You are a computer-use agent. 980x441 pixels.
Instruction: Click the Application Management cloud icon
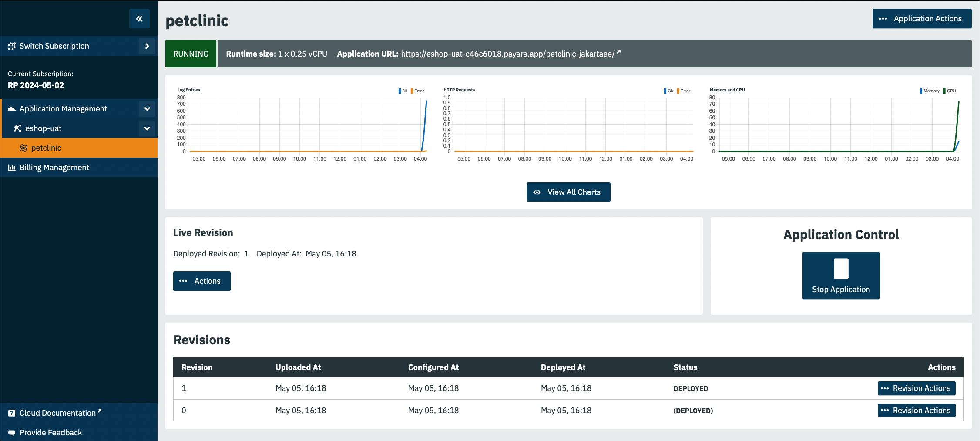[12, 109]
